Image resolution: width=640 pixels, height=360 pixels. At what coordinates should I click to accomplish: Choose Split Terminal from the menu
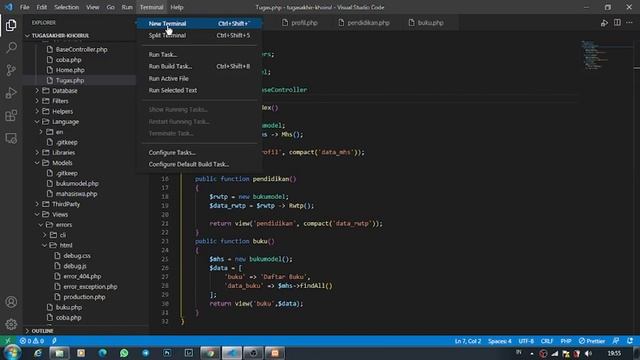(x=199, y=36)
